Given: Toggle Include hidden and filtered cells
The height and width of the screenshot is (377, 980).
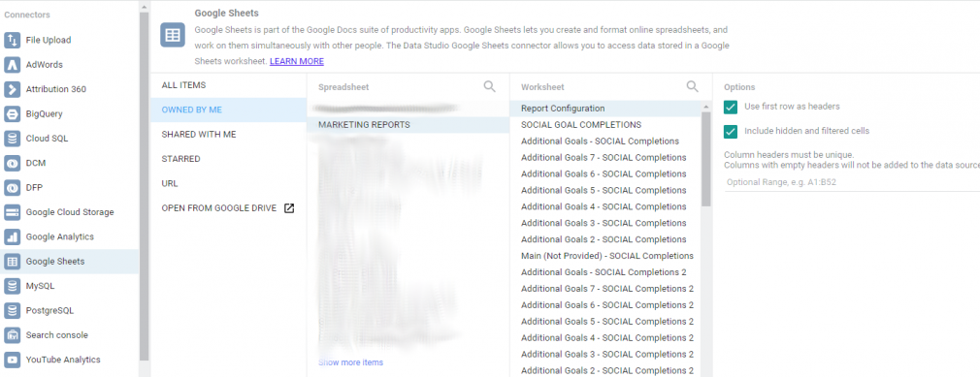Looking at the screenshot, I should (x=731, y=132).
